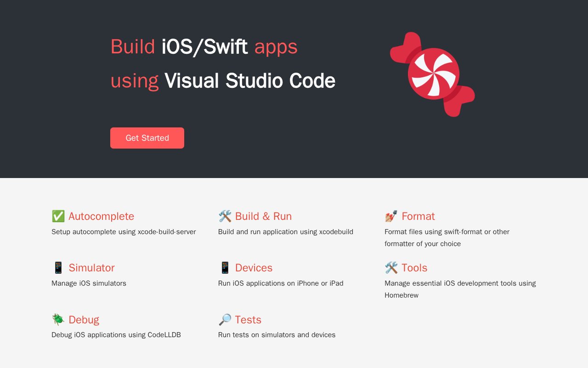The width and height of the screenshot is (588, 368).
Task: Click the Get Started button
Action: pos(147,138)
